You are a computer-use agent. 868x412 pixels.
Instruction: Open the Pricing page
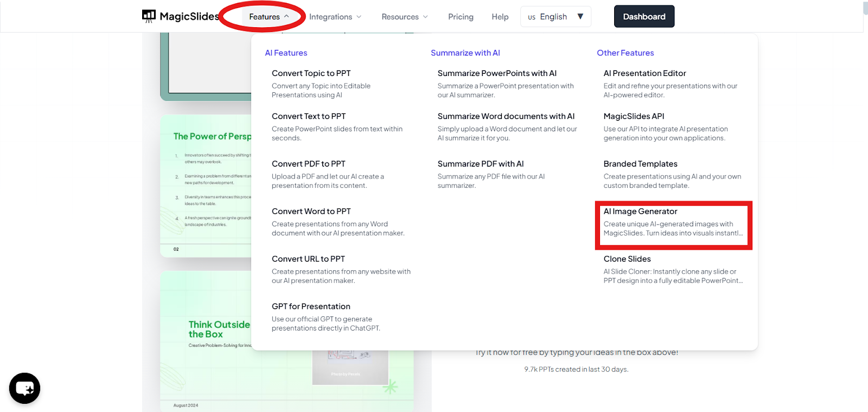pyautogui.click(x=461, y=17)
